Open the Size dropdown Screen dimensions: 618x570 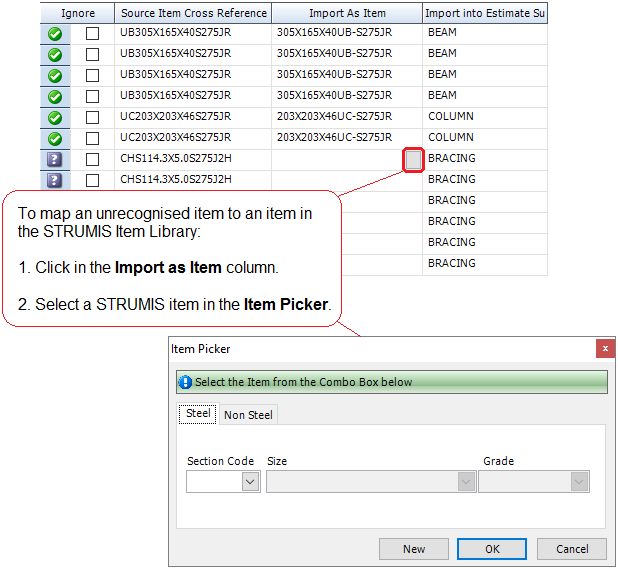pyautogui.click(x=465, y=482)
